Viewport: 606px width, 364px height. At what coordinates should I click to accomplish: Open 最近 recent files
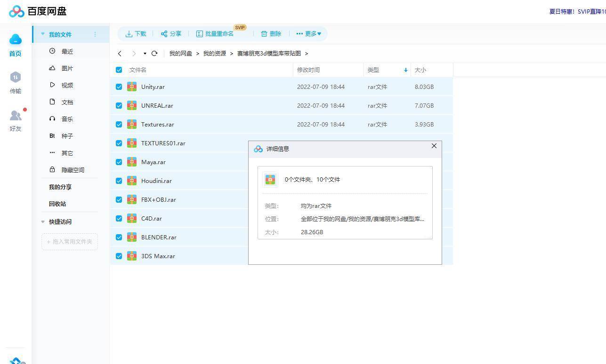pyautogui.click(x=67, y=51)
